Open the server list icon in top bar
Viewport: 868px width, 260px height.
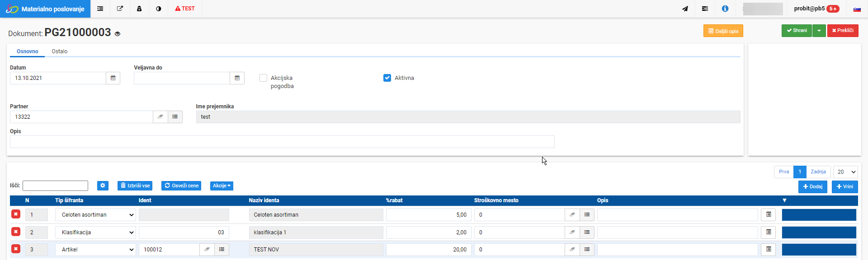[705, 9]
